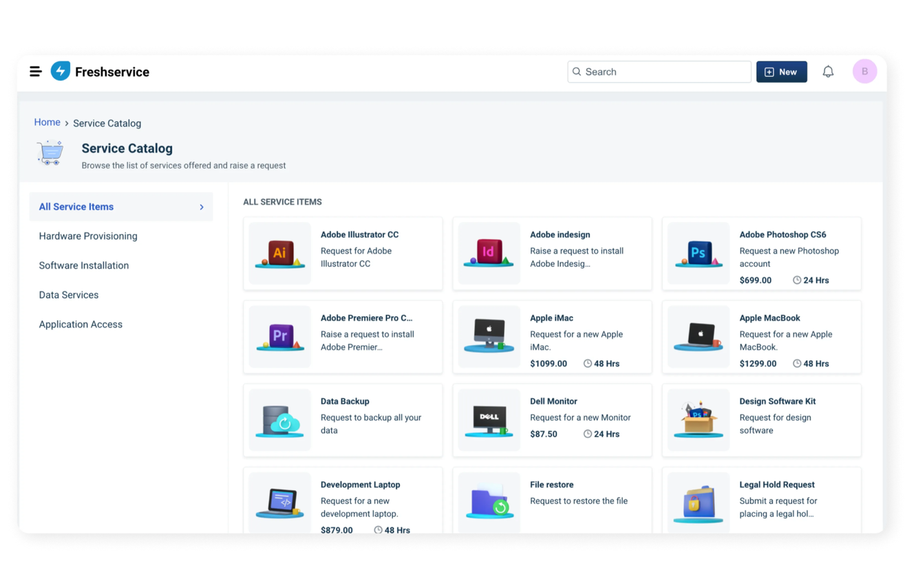Expand the All Service Items chevron
Image resolution: width=905 pixels, height=588 pixels.
[202, 207]
